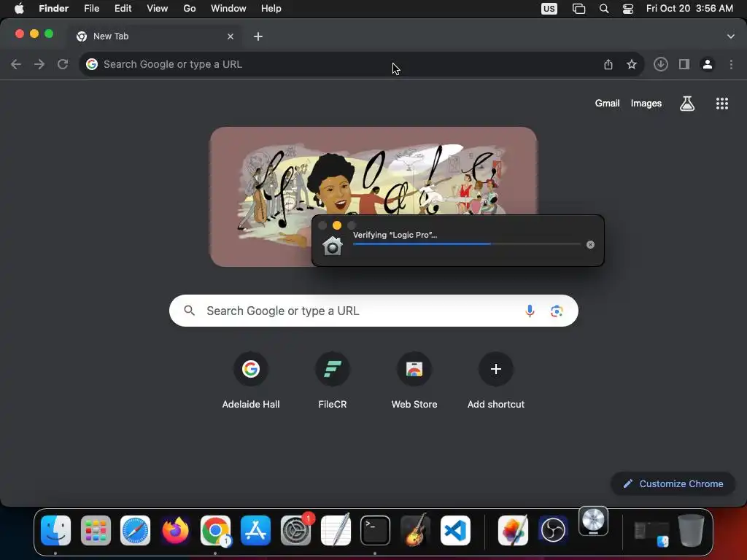This screenshot has height=560, width=747.
Task: Click the Gmail link
Action: (607, 104)
